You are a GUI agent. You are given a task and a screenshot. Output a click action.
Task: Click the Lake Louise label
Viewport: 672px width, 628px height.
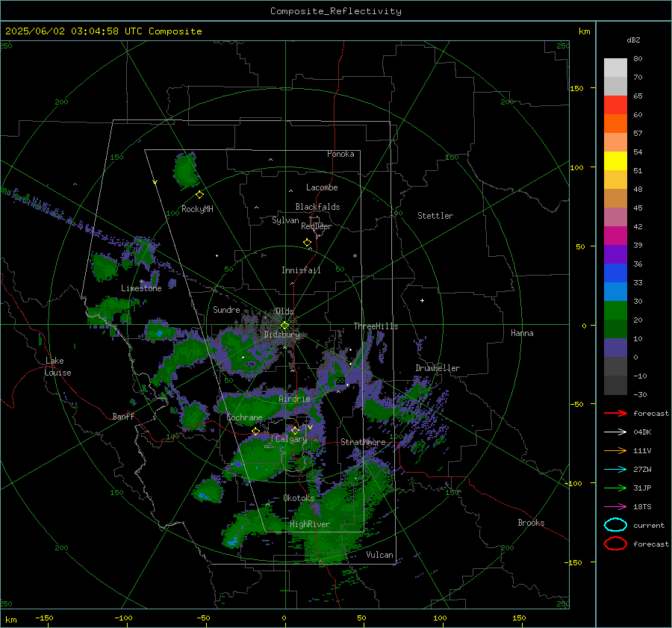click(x=57, y=367)
